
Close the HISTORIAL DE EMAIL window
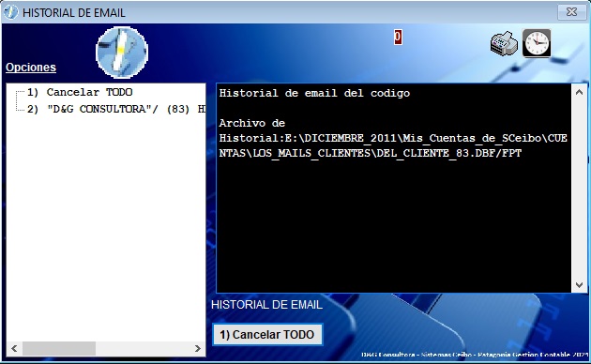pyautogui.click(x=572, y=12)
